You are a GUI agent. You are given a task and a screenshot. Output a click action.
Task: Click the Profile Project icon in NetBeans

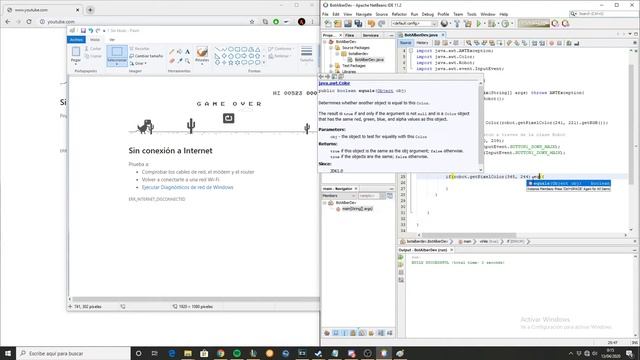coord(505,24)
